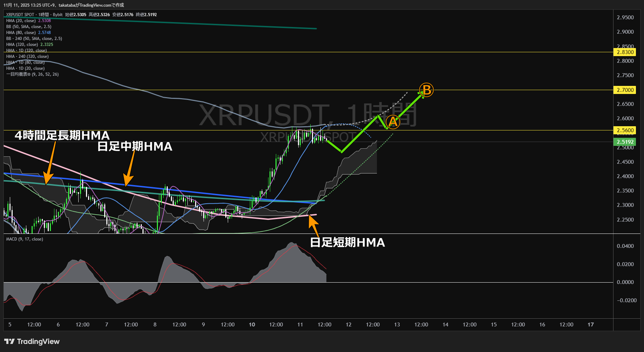Image resolution: width=644 pixels, height=352 pixels.
Task: Click the 2.9500 price axis value
Action: 625,18
